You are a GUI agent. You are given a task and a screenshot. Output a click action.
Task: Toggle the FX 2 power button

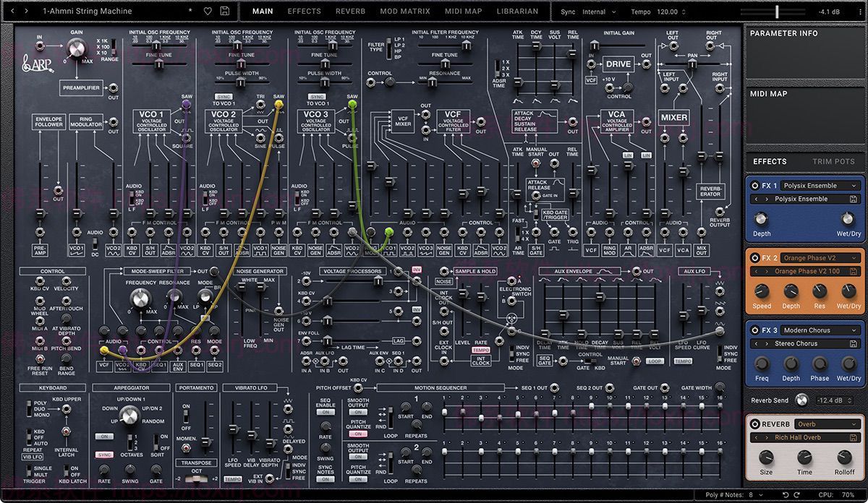754,257
